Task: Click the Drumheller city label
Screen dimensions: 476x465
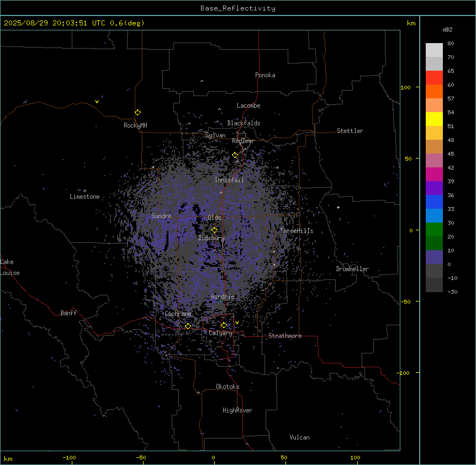Action: [352, 269]
